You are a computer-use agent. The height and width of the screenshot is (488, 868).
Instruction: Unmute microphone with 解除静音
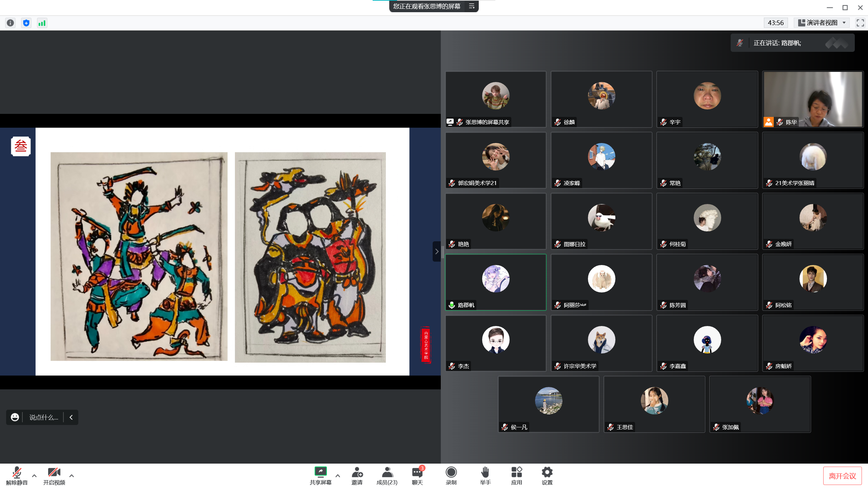point(17,475)
